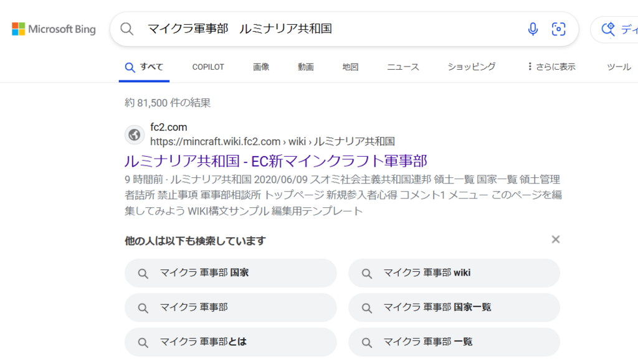Select the 動画 tab
The image size is (638, 364).
[x=305, y=67]
